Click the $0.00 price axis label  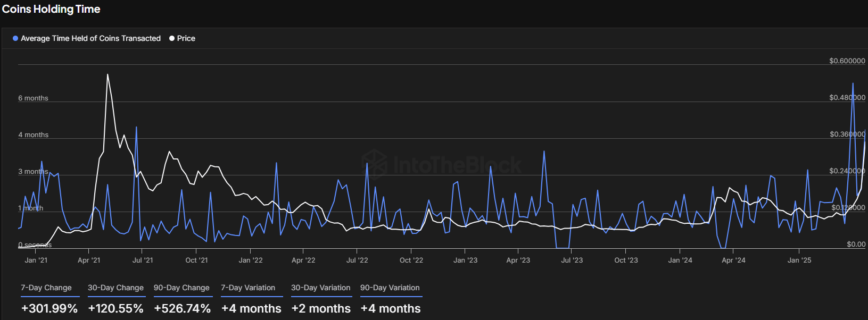click(856, 244)
